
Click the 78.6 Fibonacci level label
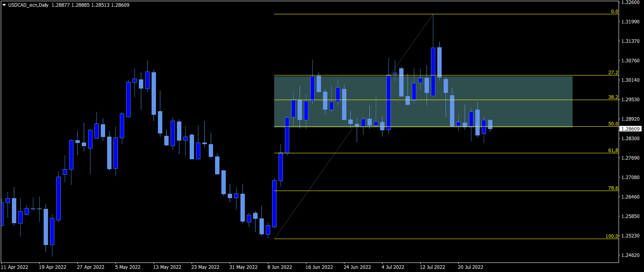(613, 188)
